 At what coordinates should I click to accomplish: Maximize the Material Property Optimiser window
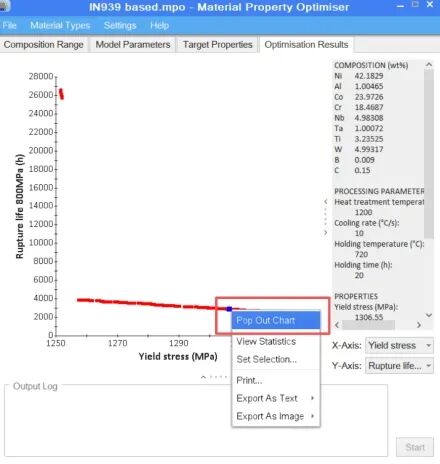(x=415, y=4)
